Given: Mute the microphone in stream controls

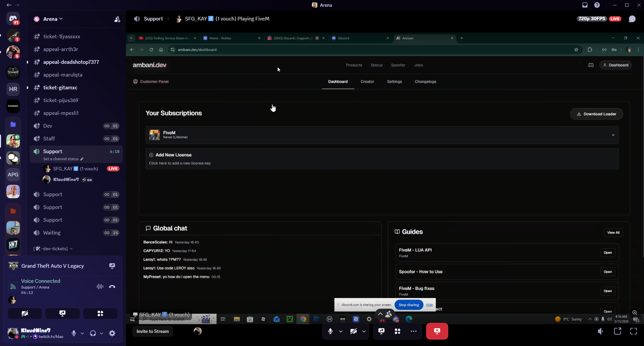Looking at the screenshot, I should [330, 331].
